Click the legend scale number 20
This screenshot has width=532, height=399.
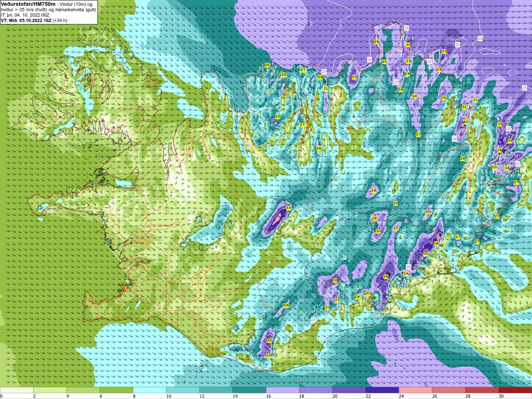point(335,396)
